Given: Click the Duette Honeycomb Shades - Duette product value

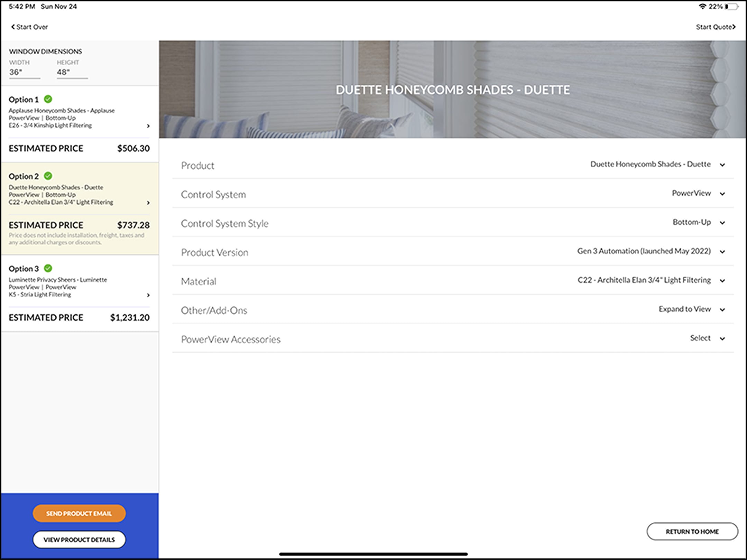Looking at the screenshot, I should pos(651,164).
